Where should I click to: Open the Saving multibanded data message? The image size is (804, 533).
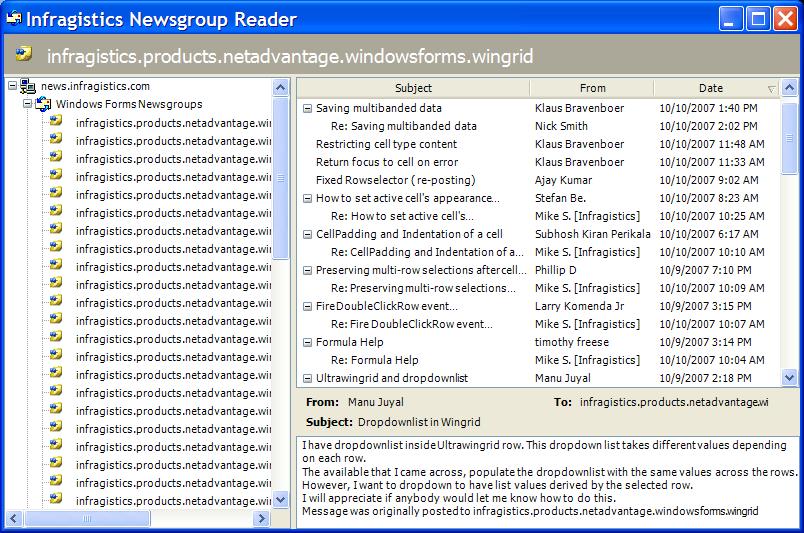pyautogui.click(x=378, y=108)
